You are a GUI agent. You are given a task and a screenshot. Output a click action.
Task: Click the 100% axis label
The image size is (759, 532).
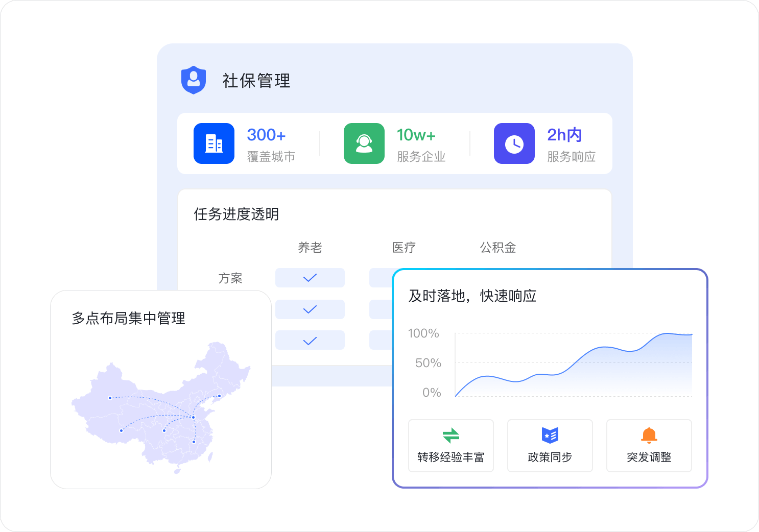pyautogui.click(x=423, y=333)
